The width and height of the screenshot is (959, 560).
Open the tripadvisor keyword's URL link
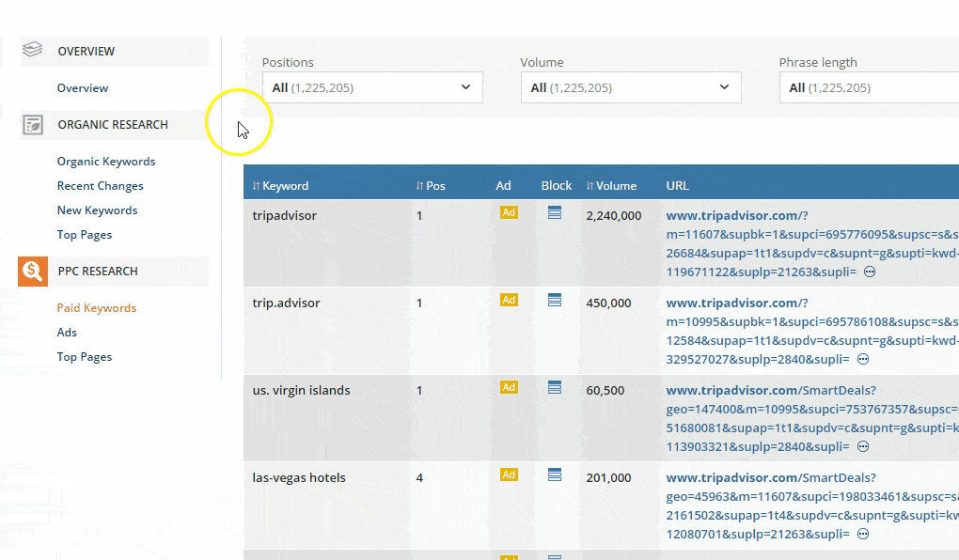tap(812, 243)
